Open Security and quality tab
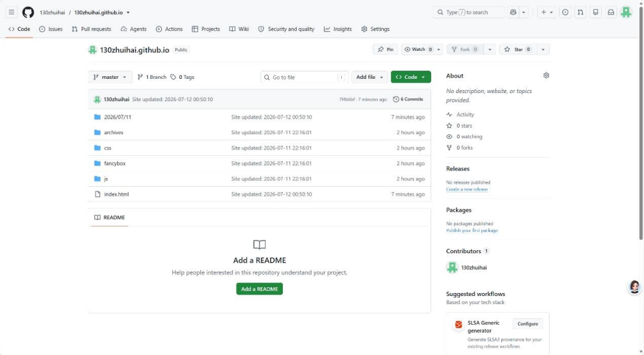This screenshot has height=355, width=644. click(286, 29)
